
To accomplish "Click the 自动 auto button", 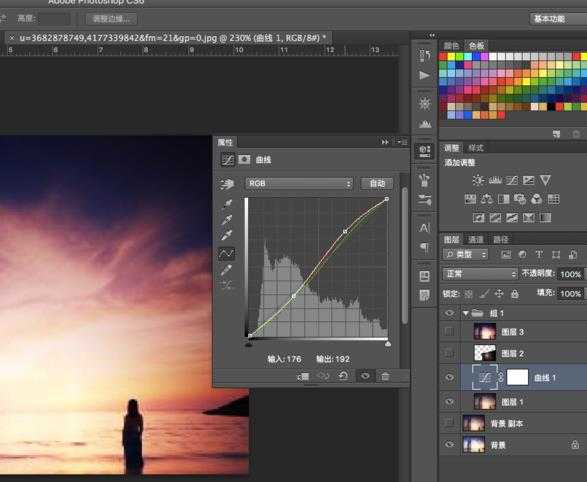I will point(377,183).
